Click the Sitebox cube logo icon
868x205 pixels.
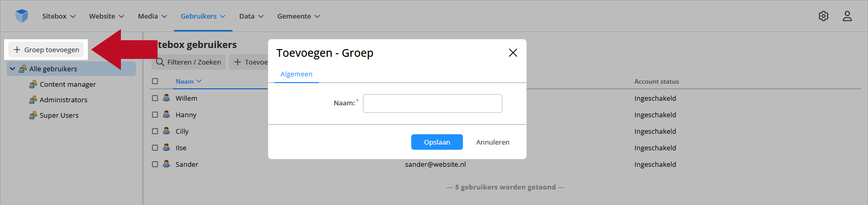click(22, 16)
